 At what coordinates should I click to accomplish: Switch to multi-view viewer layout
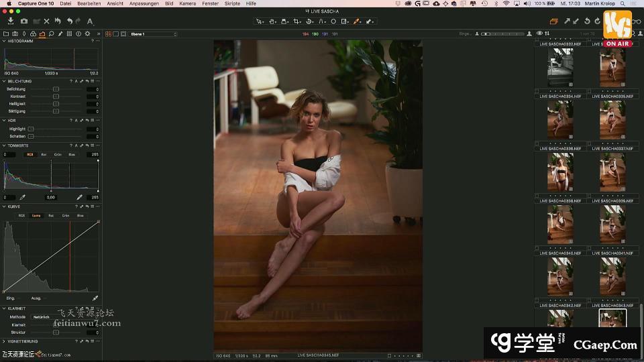click(x=107, y=34)
